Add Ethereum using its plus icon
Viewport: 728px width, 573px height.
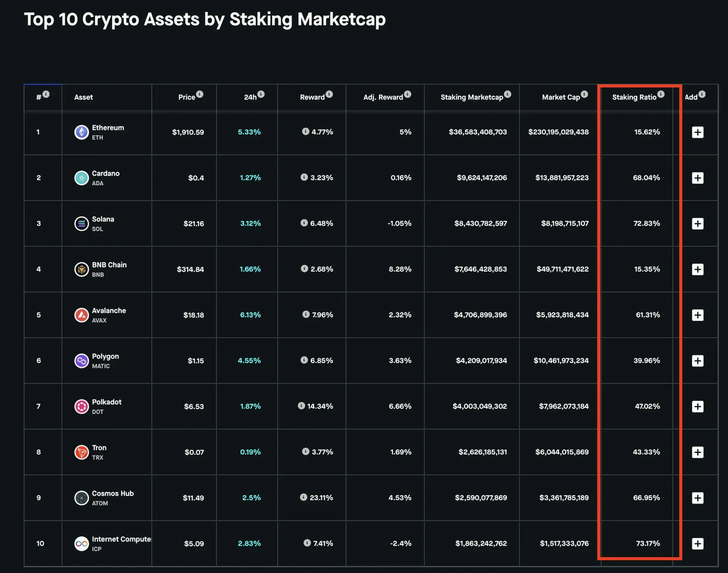click(x=698, y=132)
